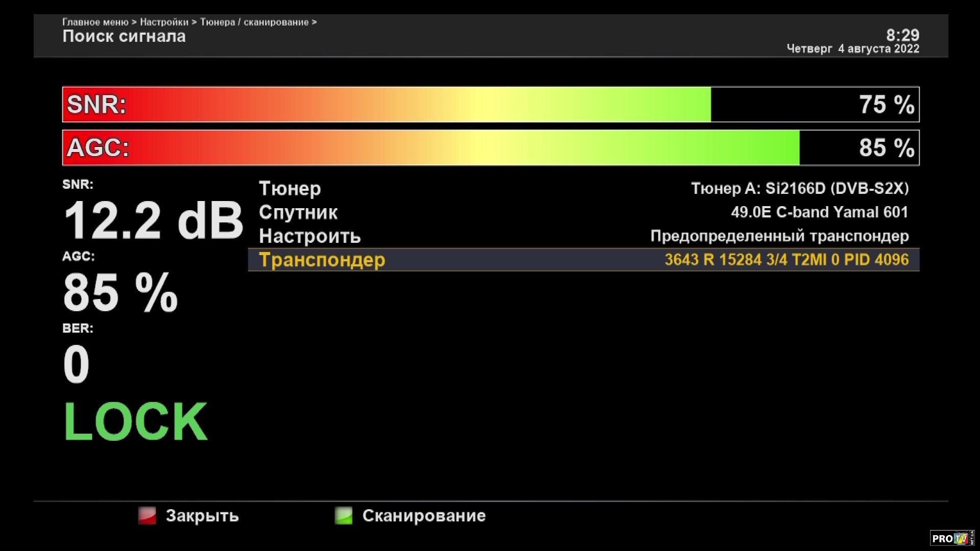This screenshot has width=980, height=551.
Task: Click the SNR signal bar
Action: (490, 105)
